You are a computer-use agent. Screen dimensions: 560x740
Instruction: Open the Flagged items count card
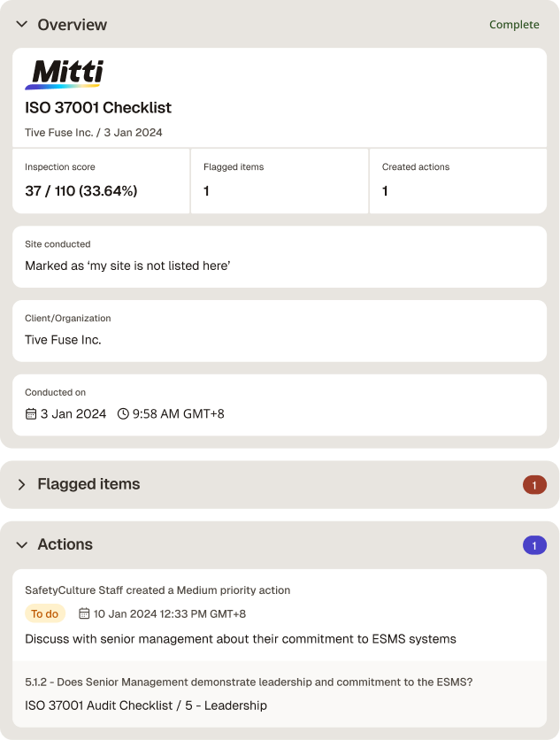click(x=280, y=181)
